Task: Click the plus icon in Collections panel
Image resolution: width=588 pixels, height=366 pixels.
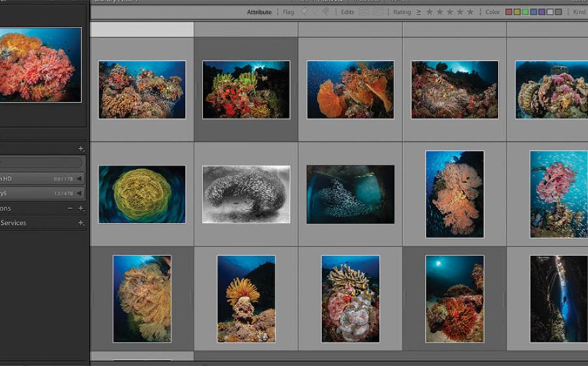Action: 81,208
